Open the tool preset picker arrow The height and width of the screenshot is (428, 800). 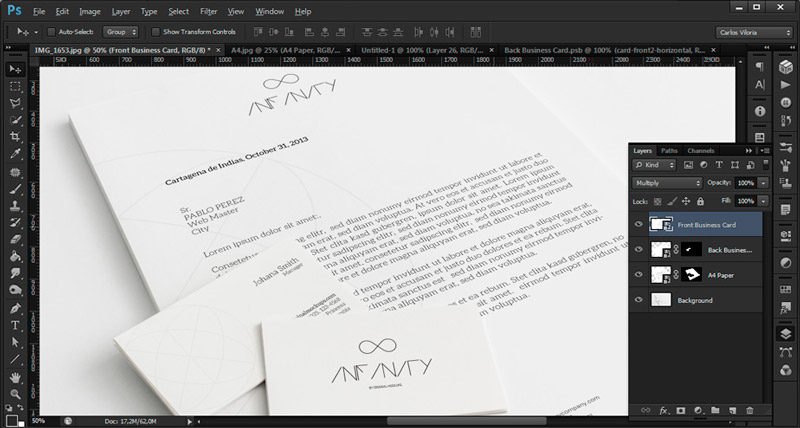point(36,32)
